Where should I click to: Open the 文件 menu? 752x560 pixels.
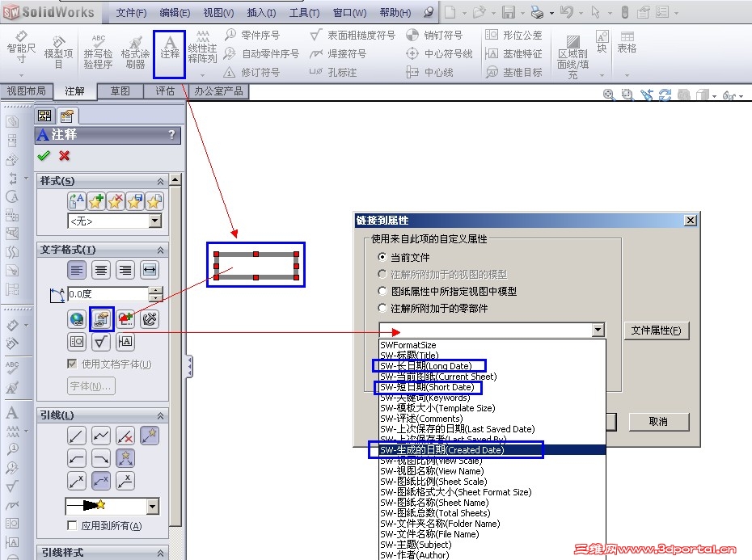pos(131,12)
